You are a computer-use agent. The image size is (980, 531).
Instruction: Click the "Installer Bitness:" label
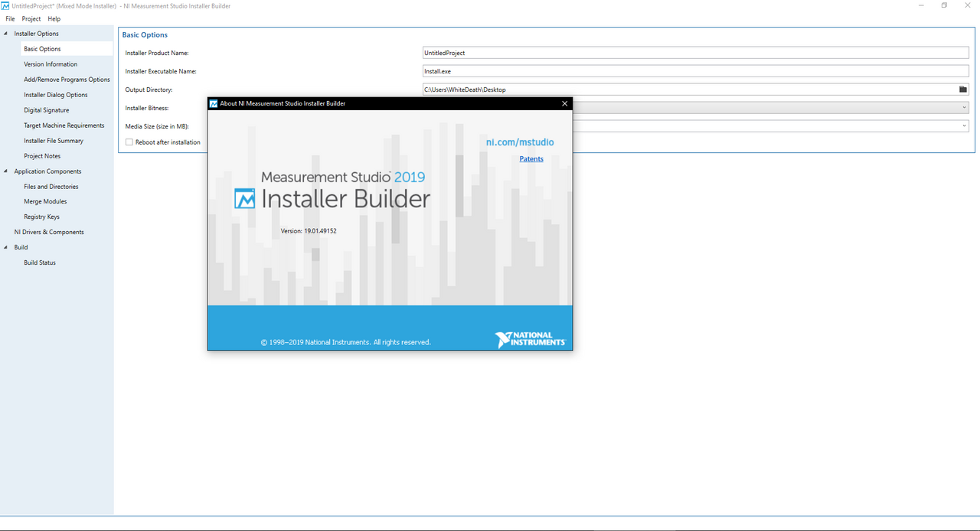pyautogui.click(x=147, y=108)
